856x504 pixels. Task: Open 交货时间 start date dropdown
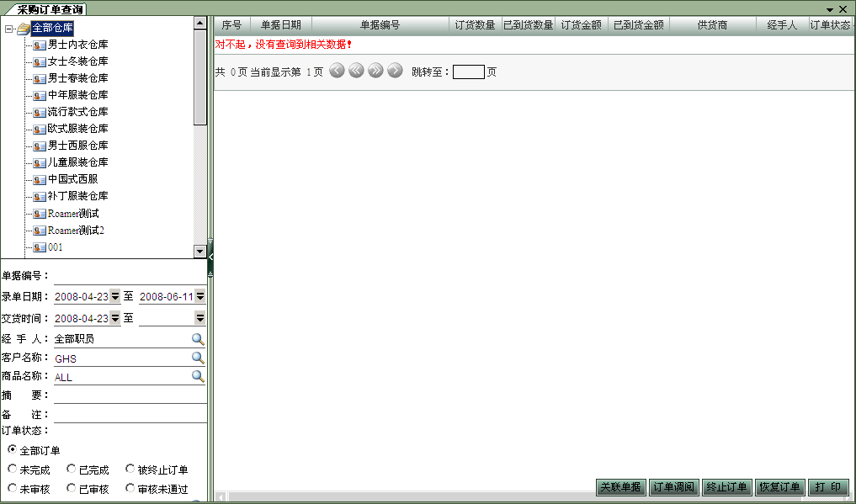(x=114, y=318)
